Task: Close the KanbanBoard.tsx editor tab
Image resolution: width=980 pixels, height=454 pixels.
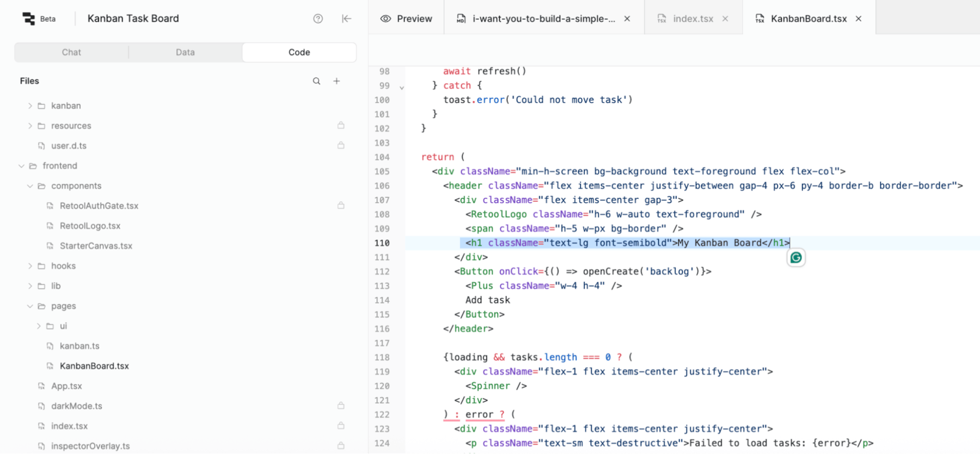Action: tap(859, 19)
